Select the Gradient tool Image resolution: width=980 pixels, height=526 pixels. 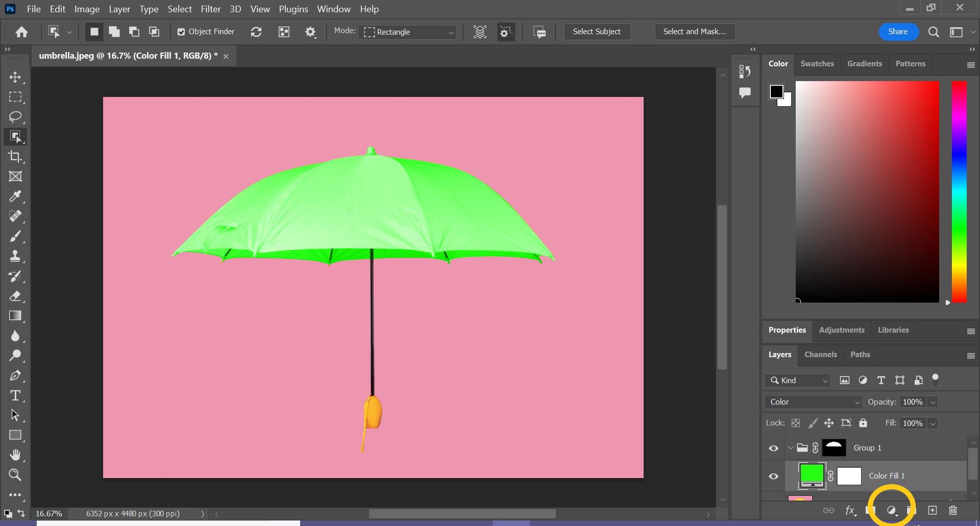15,316
